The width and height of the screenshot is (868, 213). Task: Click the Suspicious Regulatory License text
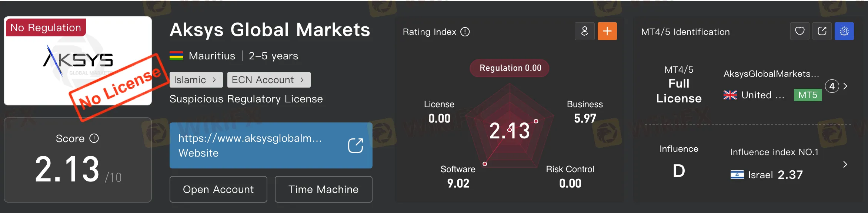246,99
